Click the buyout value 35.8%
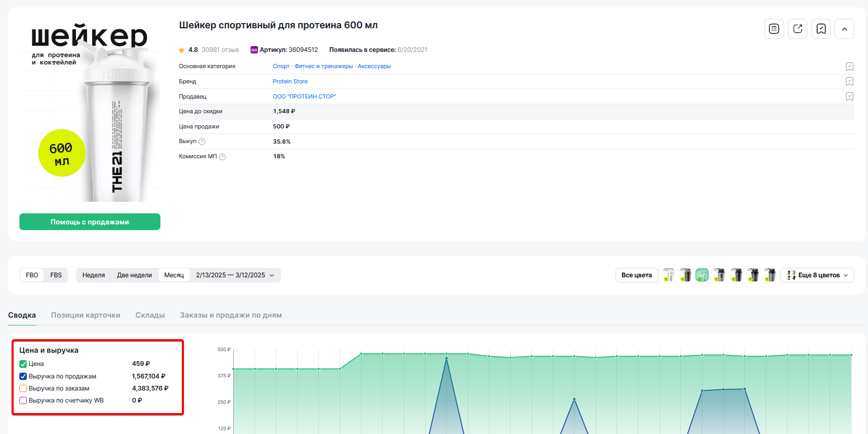 [282, 142]
